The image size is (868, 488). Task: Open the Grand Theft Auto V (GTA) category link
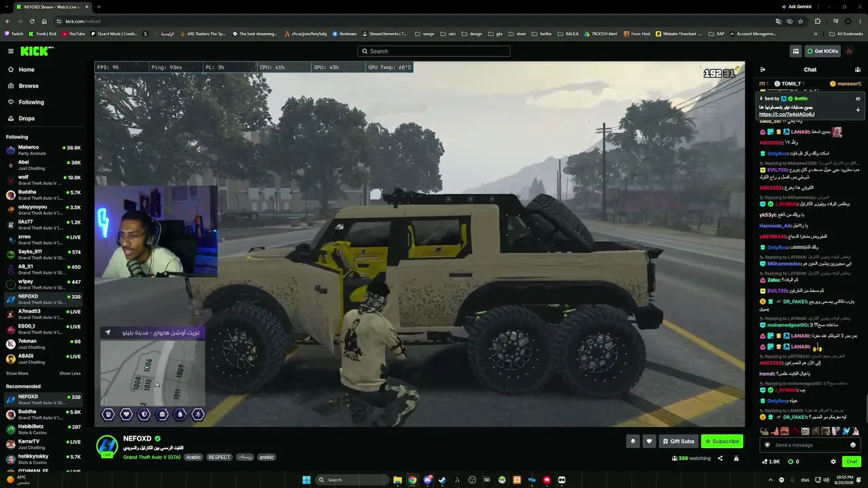pyautogui.click(x=152, y=457)
